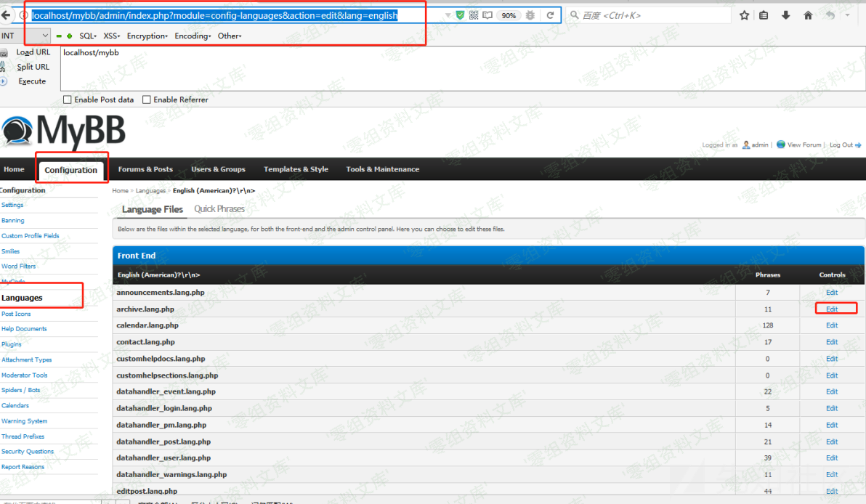The width and height of the screenshot is (866, 504).
Task: Click the browser back arrow button
Action: point(7,15)
